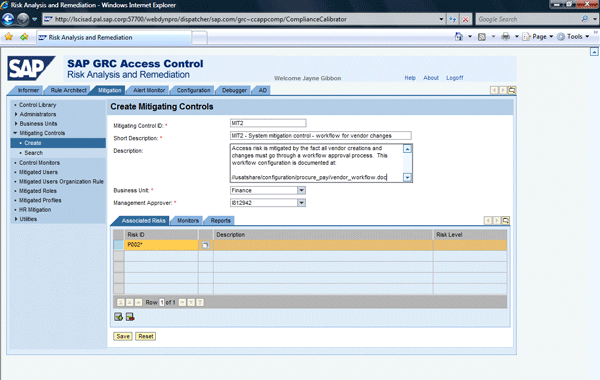The image size is (600, 380).
Task: Open Mitigated Profiles in sidebar
Action: pos(40,200)
